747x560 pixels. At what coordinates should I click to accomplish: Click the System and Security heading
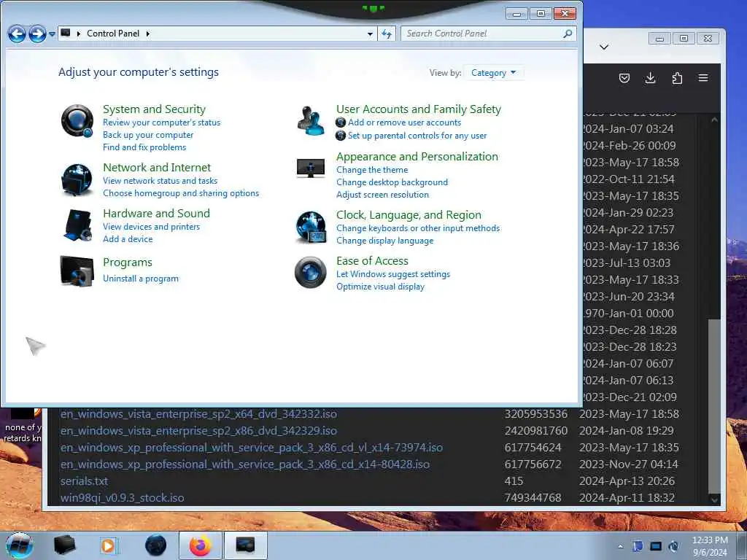[x=155, y=109]
